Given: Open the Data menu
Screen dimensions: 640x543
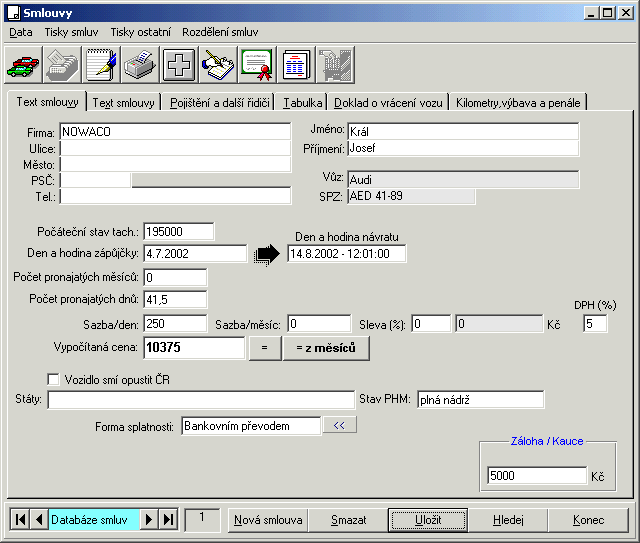Looking at the screenshot, I should coord(21,32).
